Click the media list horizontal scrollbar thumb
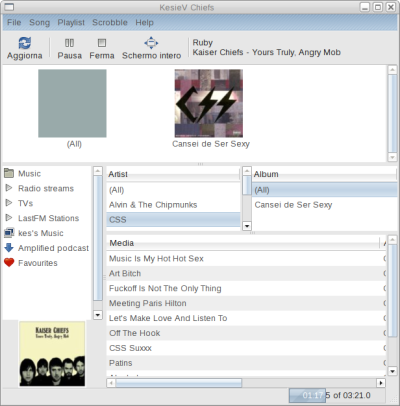The width and height of the screenshot is (400, 406). click(178, 383)
